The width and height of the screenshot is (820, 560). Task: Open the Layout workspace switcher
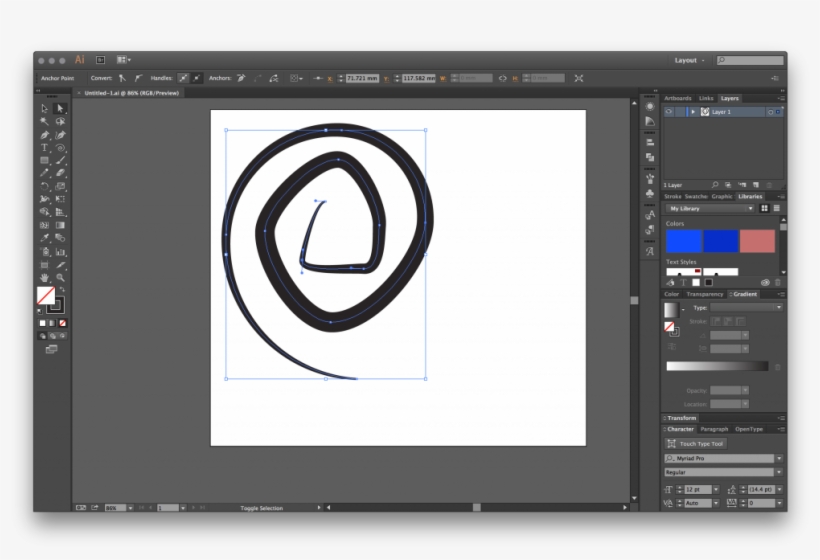pos(689,60)
